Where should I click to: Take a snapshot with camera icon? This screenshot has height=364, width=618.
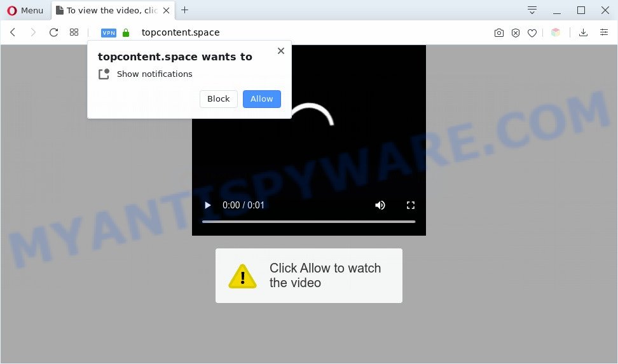coord(499,32)
